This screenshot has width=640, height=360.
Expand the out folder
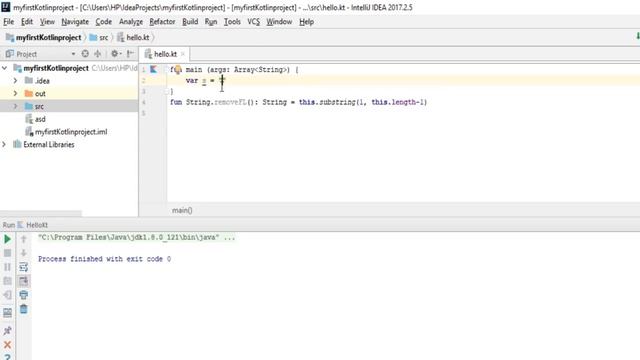point(16,93)
